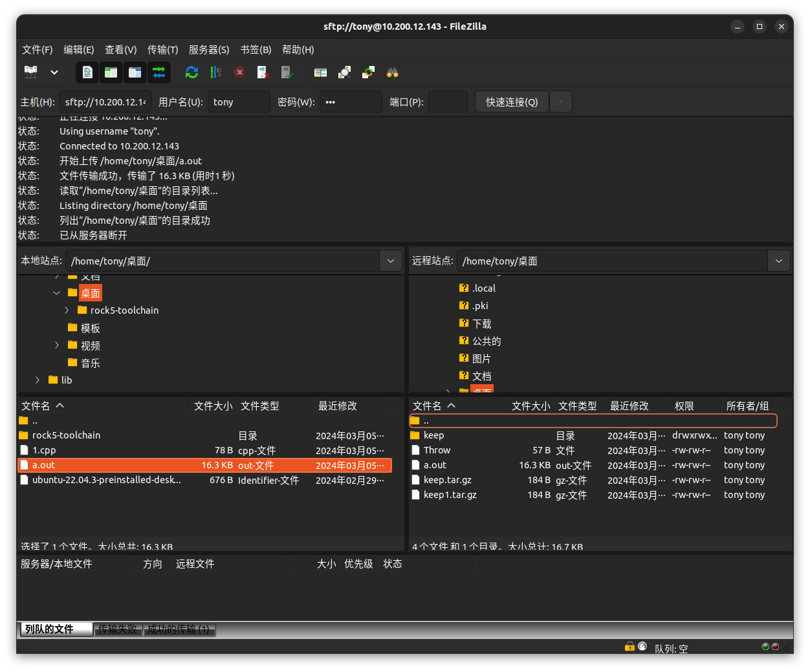Click the 快速连接(Q) button
810x672 pixels.
point(512,102)
